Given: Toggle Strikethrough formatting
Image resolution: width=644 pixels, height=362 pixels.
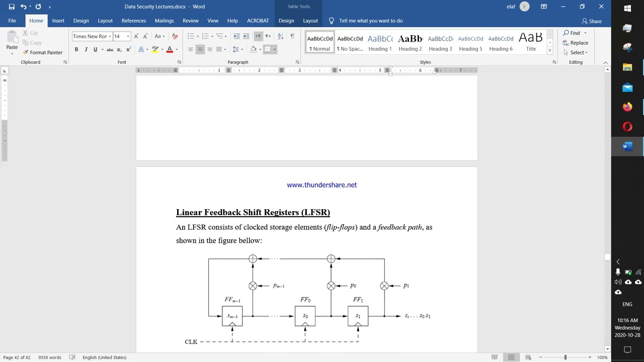Looking at the screenshot, I should (110, 49).
